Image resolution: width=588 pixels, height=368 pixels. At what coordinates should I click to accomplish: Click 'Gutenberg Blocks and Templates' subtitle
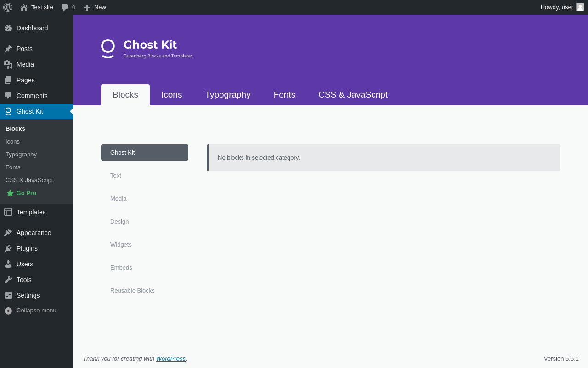click(x=158, y=56)
